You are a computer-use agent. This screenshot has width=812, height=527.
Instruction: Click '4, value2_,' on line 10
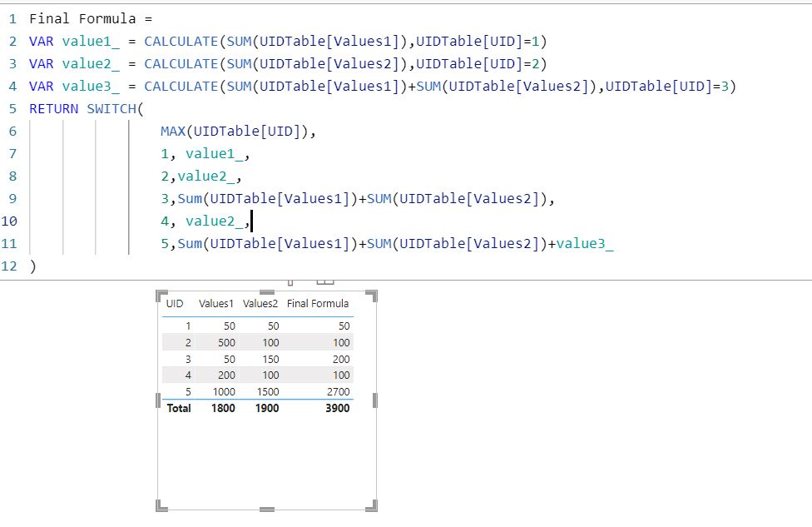pos(205,221)
